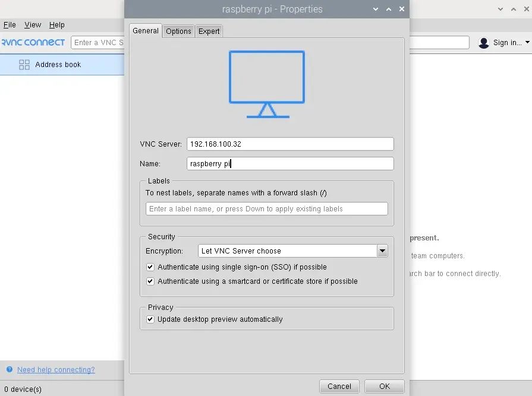
Task: Switch to the Options tab
Action: click(x=178, y=31)
